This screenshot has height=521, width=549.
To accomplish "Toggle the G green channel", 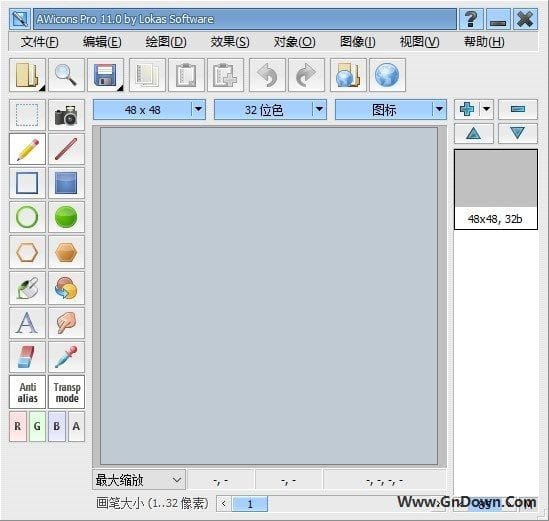I will (37, 426).
